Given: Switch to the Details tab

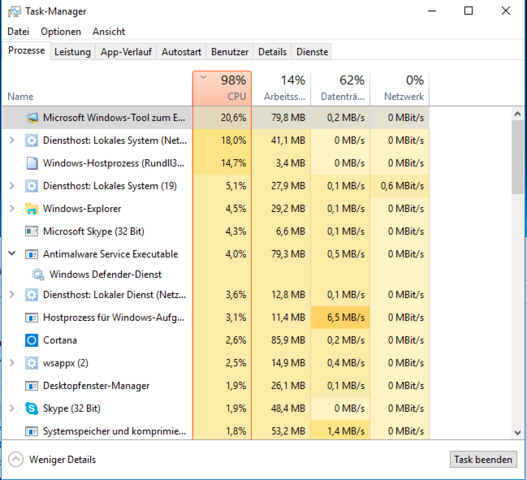Looking at the screenshot, I should click(x=272, y=52).
